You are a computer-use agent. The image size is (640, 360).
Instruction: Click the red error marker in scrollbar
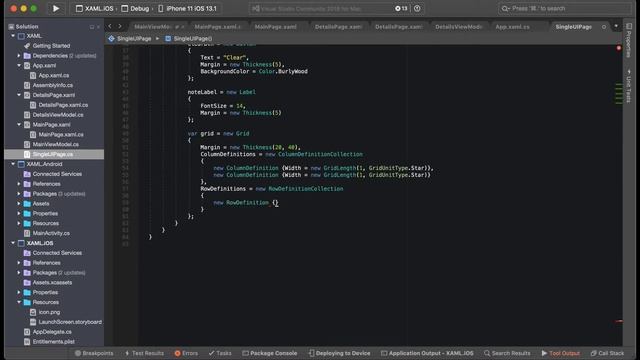coord(619,48)
